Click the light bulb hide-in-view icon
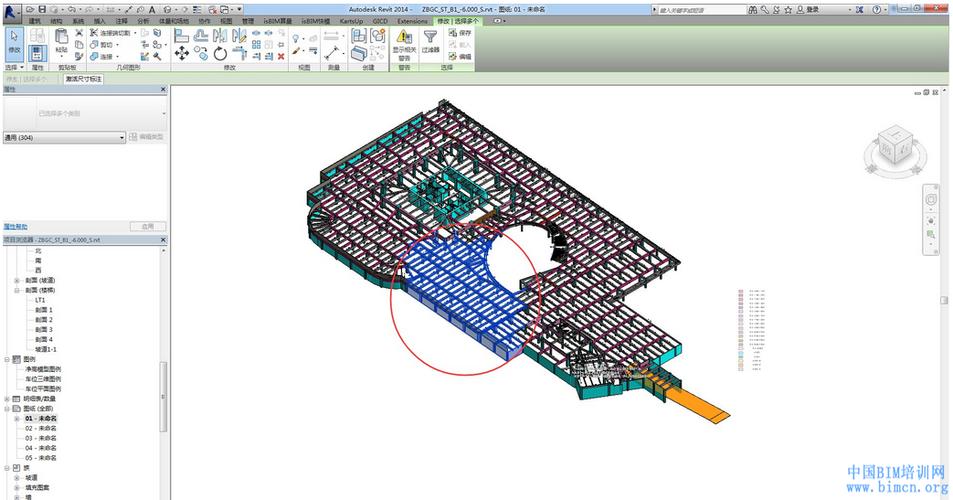953x500 pixels. click(296, 38)
